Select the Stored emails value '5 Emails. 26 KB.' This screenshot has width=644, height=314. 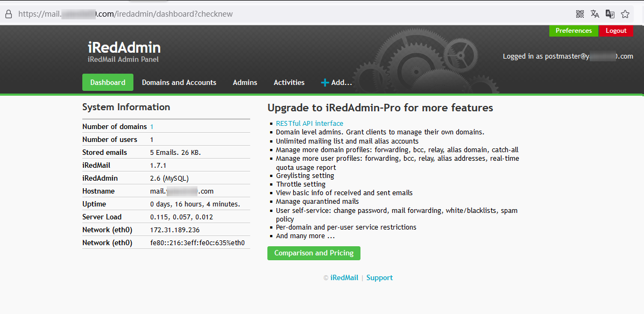[x=175, y=152]
